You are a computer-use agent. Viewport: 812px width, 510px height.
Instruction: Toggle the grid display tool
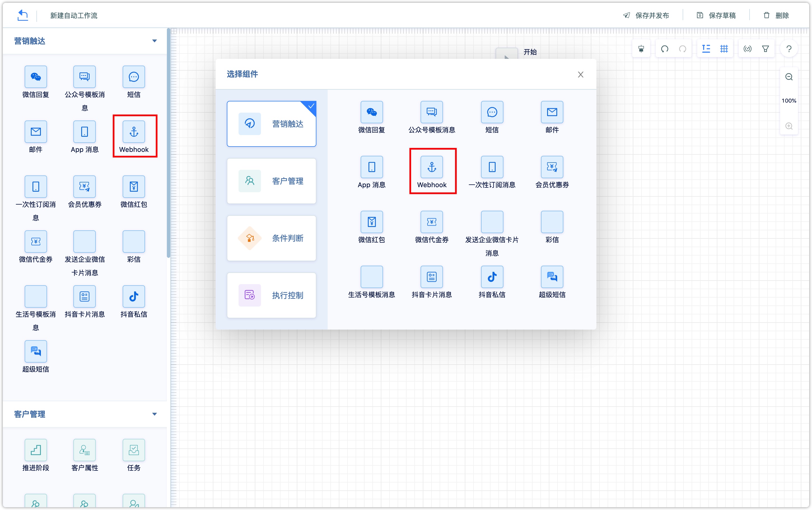click(724, 49)
